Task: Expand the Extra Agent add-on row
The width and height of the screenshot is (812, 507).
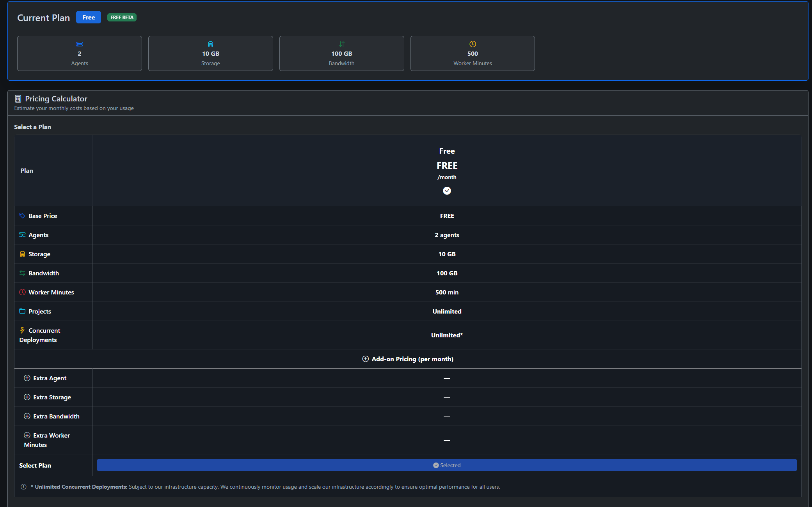Action: pyautogui.click(x=27, y=378)
